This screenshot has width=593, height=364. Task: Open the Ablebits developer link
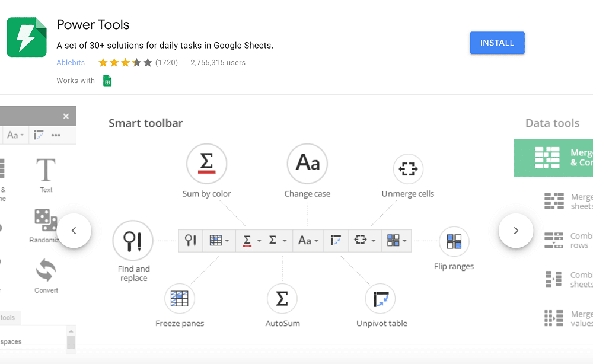point(71,63)
